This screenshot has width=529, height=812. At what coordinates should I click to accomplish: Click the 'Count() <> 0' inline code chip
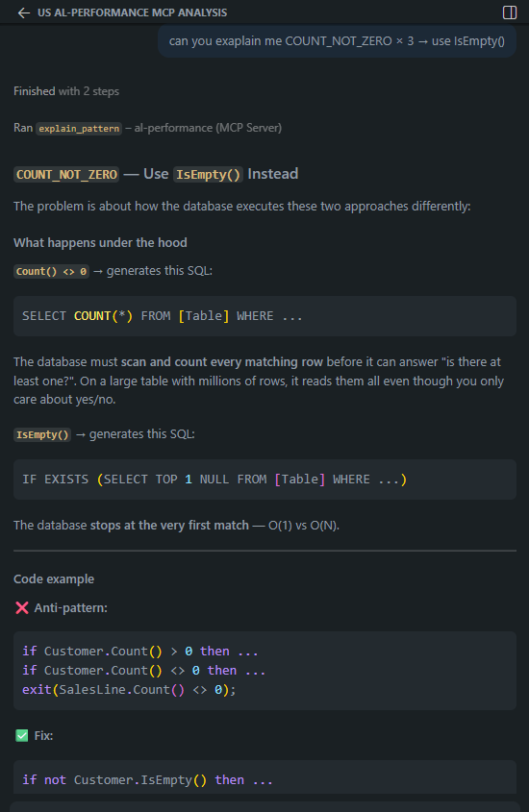tap(51, 271)
